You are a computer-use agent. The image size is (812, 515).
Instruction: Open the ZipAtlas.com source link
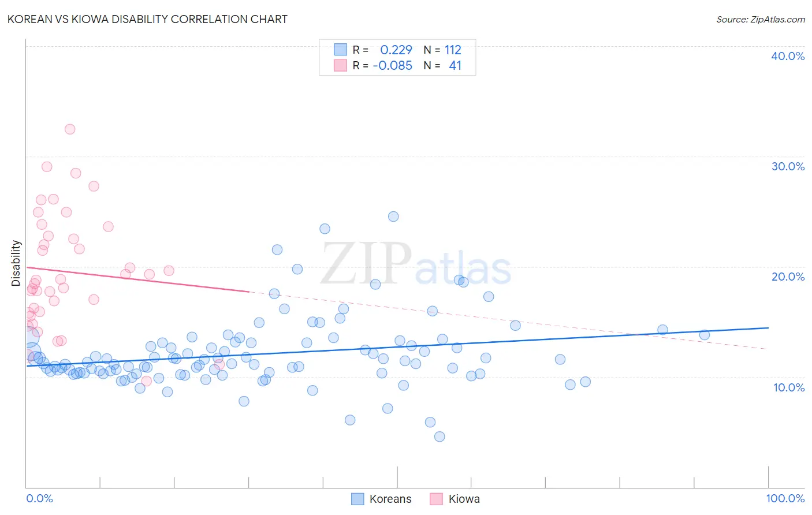pos(761,19)
